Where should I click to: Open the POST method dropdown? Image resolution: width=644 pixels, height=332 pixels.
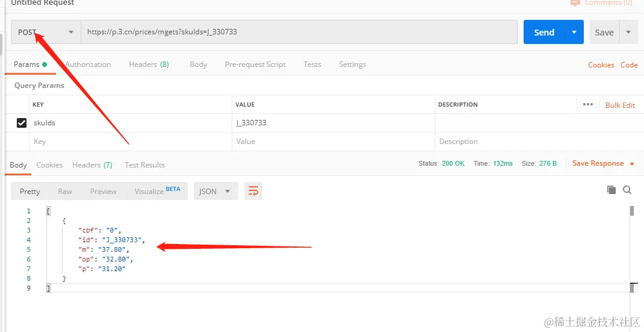click(x=46, y=32)
